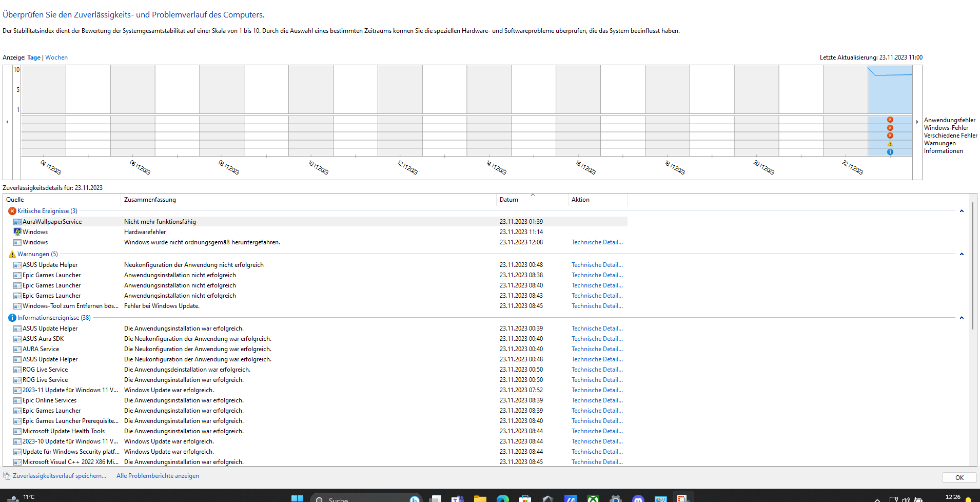980x502 pixels.
Task: Open File Explorer from the taskbar
Action: pos(480,498)
